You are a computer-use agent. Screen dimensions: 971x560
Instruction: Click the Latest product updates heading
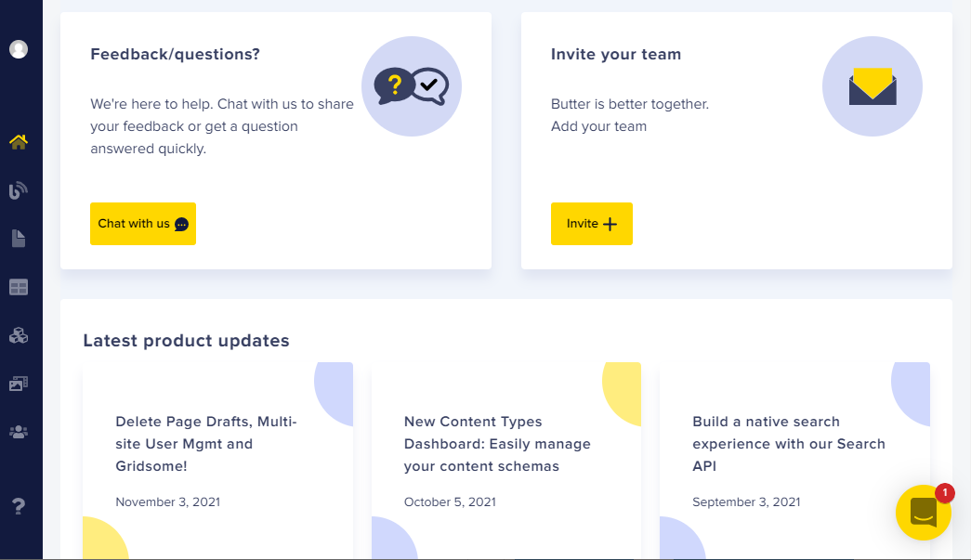pyautogui.click(x=187, y=341)
